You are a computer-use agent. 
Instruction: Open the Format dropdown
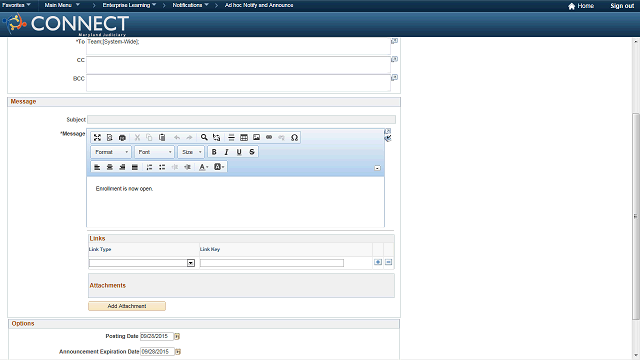click(111, 152)
